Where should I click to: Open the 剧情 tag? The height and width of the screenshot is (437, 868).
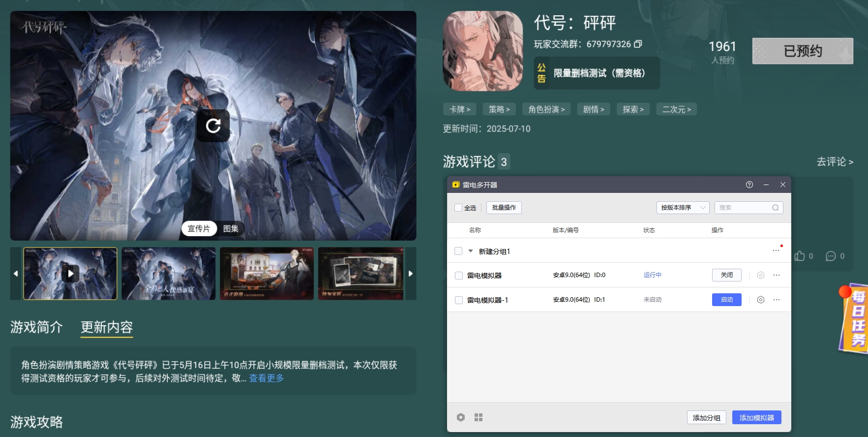[594, 109]
